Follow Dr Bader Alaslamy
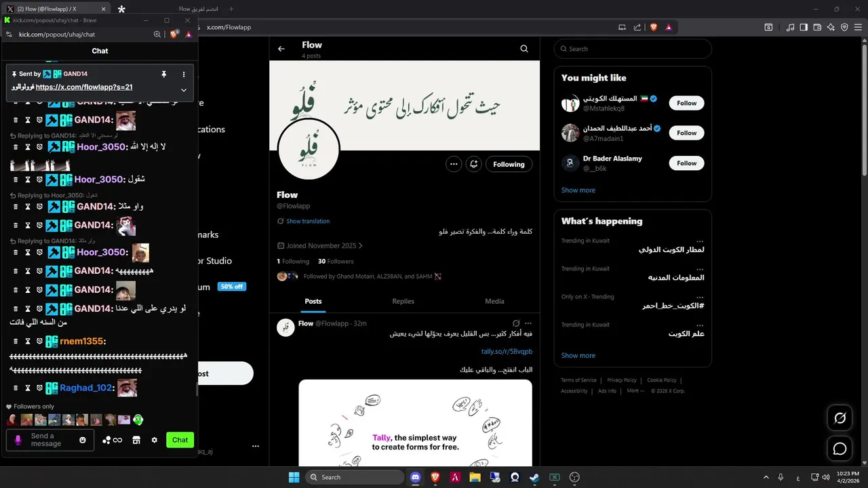 [686, 163]
